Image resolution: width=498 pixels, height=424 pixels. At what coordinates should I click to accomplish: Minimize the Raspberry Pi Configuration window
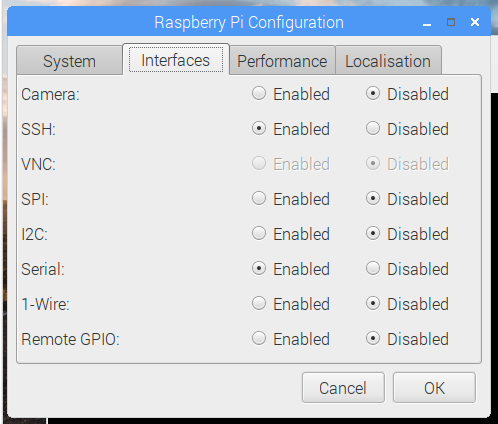(427, 23)
